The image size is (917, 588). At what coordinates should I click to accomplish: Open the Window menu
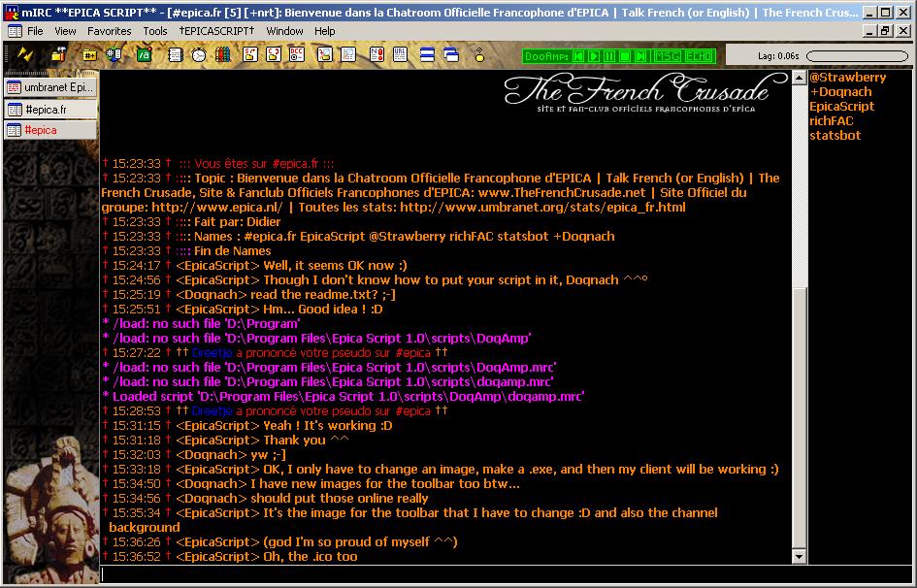[285, 31]
